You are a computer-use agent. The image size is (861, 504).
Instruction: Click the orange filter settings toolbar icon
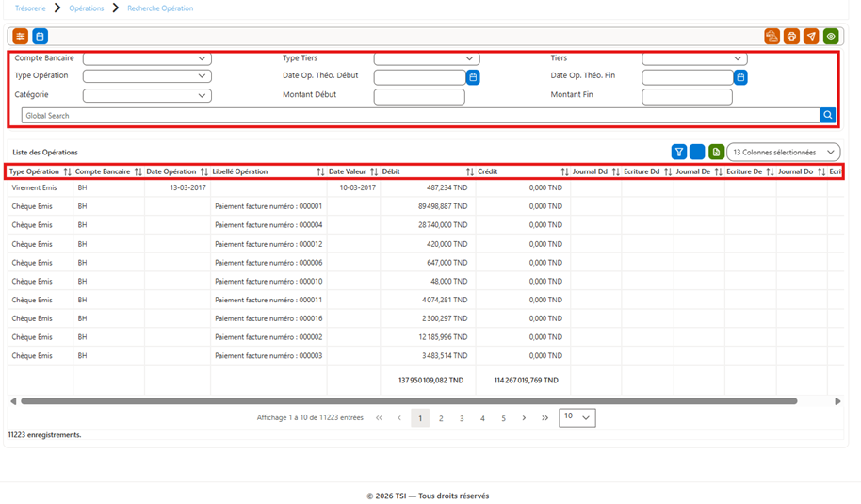[21, 36]
